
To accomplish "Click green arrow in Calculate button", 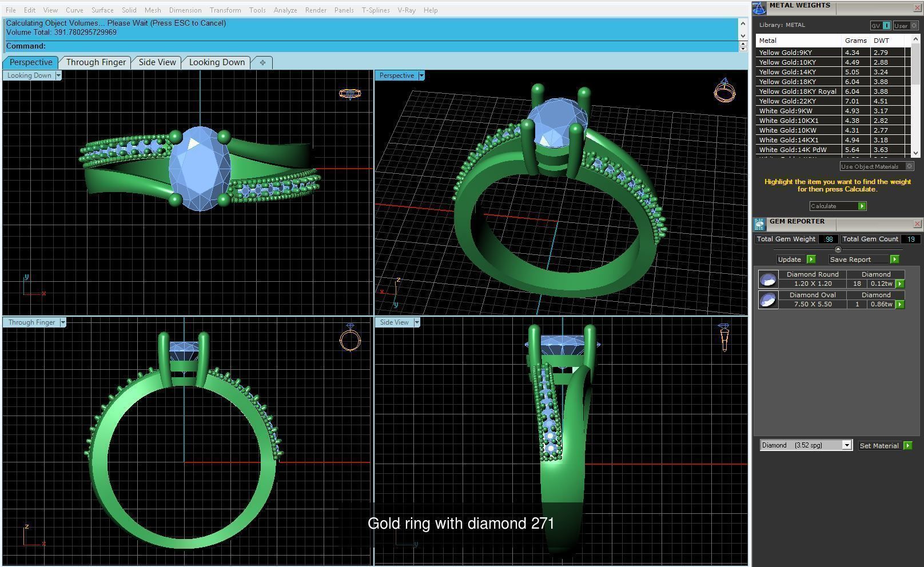I will [862, 206].
